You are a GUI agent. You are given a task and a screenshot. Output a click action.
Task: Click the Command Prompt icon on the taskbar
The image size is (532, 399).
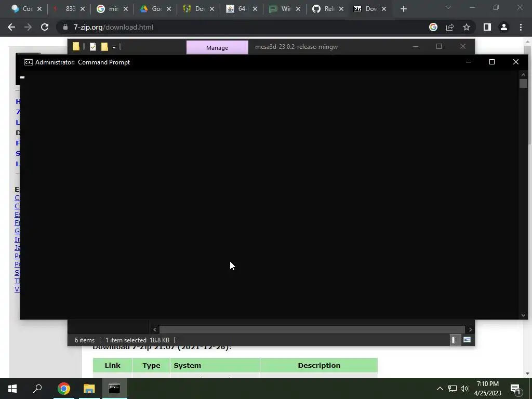click(114, 389)
